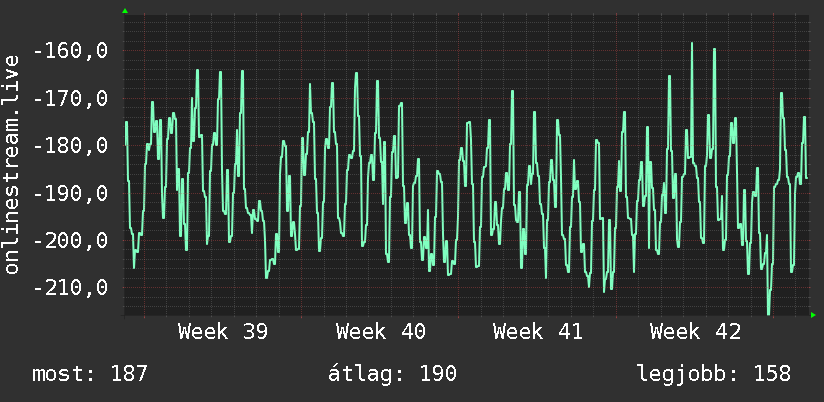
Task: Click the 'legjobb: 158' best value text
Action: tap(714, 374)
